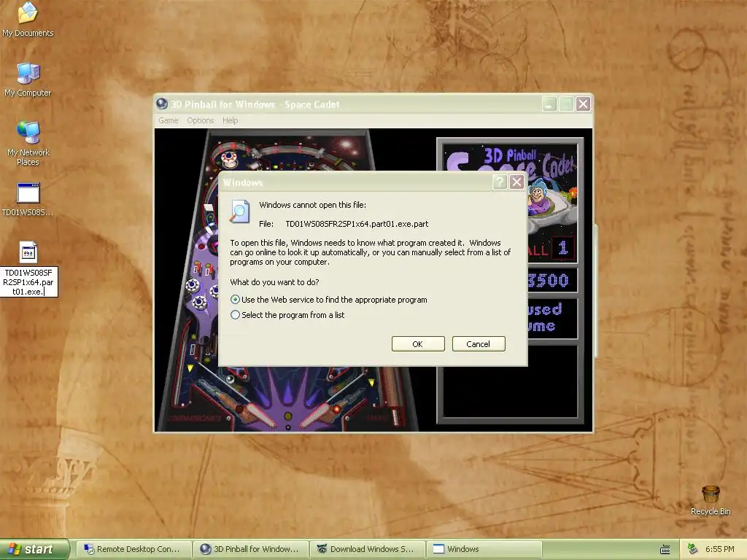Select the My Computer desktop icon
The width and height of the screenshot is (747, 560).
28,79
